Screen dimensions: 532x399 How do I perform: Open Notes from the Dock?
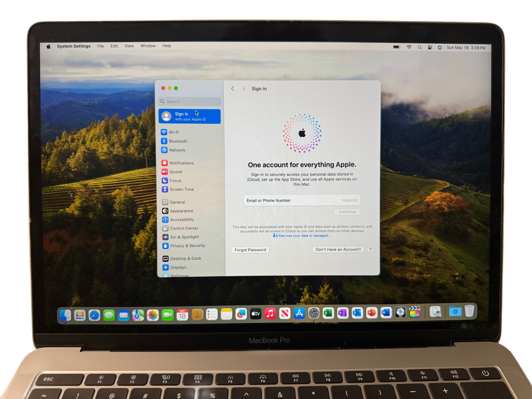tap(227, 314)
